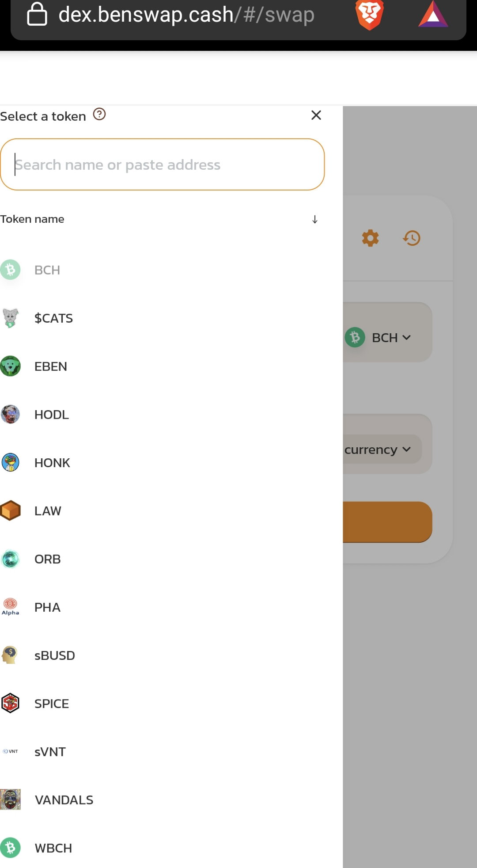The height and width of the screenshot is (868, 477).
Task: Expand the BCH currency dropdown
Action: pos(379,338)
